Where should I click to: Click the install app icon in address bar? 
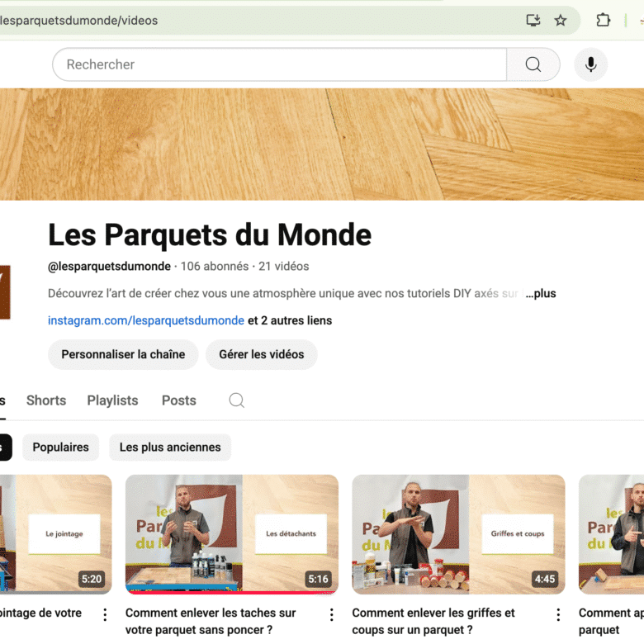pos(533,21)
